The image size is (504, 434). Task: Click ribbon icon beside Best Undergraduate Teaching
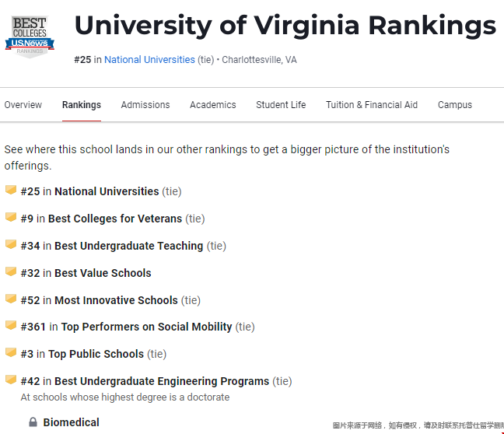(11, 245)
